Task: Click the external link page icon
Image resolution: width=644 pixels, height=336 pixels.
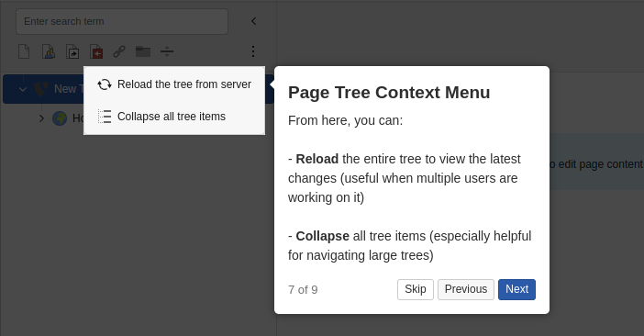Action: coord(119,51)
